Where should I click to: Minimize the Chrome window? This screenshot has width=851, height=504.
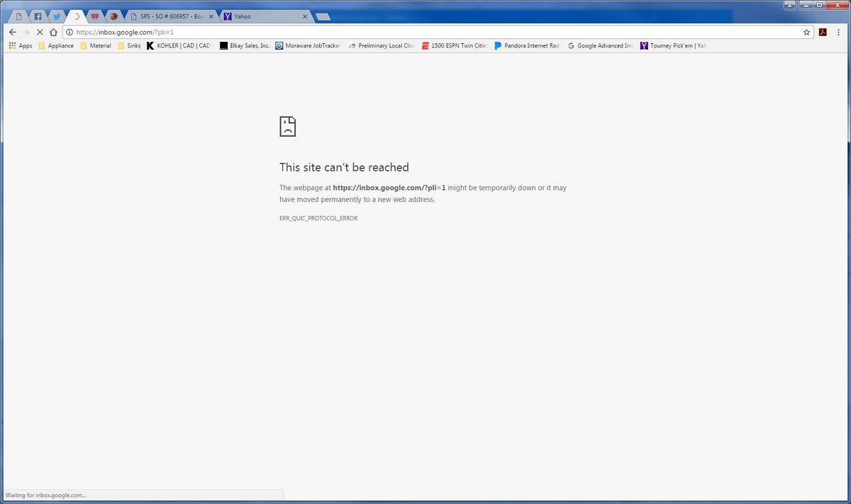coord(808,4)
